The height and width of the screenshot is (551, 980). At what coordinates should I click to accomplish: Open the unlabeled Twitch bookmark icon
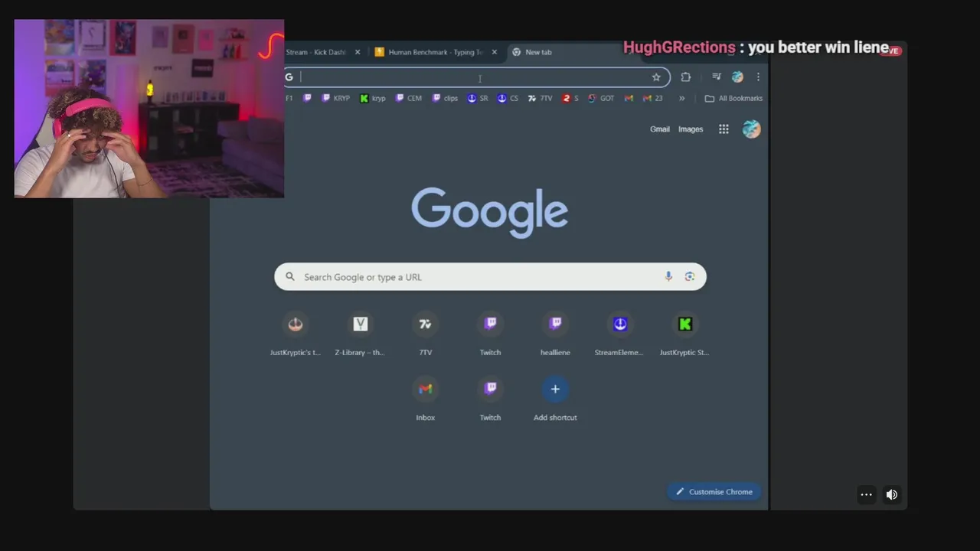point(307,99)
